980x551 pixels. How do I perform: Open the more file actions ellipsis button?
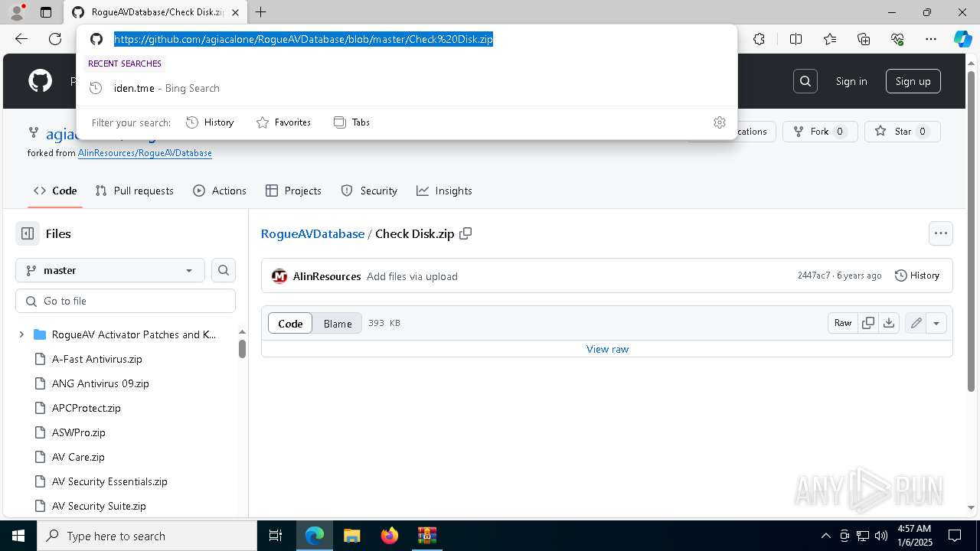(940, 233)
